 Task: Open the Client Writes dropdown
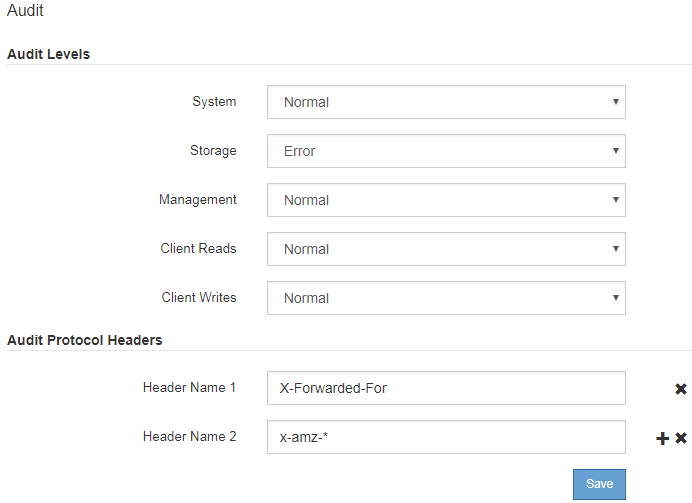click(446, 298)
